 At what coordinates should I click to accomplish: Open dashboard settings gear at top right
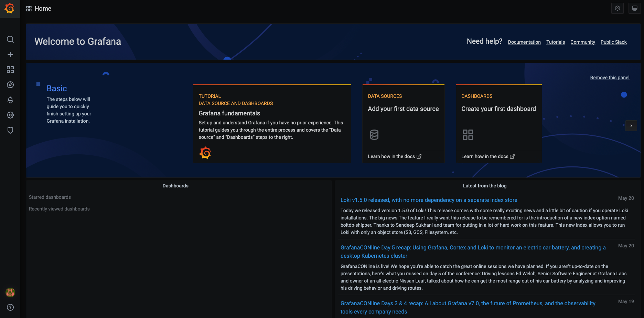point(618,9)
